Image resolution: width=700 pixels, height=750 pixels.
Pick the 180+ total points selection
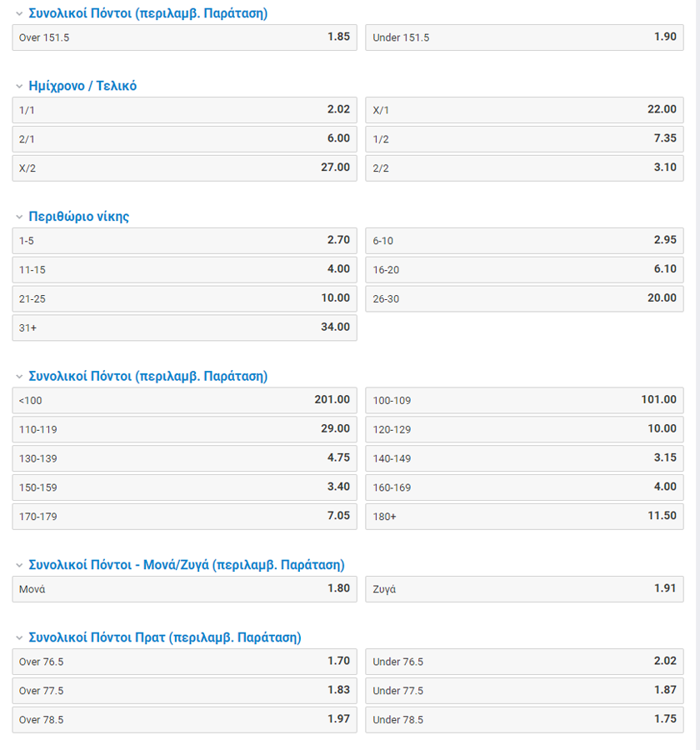pos(524,517)
